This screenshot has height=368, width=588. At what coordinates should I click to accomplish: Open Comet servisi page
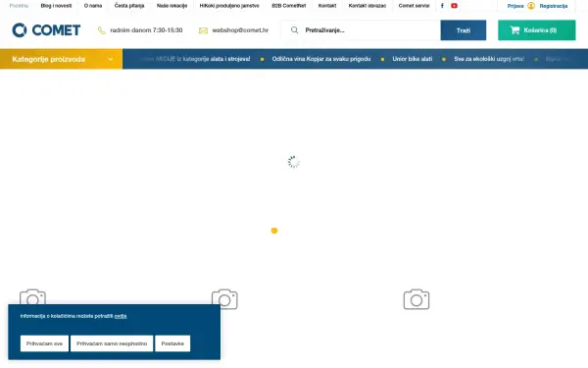click(x=414, y=6)
